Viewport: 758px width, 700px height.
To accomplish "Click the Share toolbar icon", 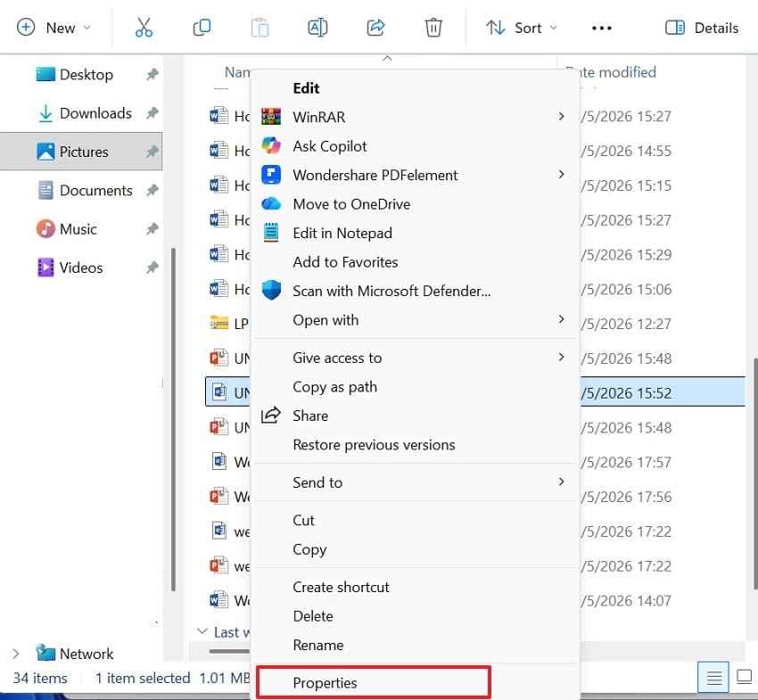I will tap(375, 28).
